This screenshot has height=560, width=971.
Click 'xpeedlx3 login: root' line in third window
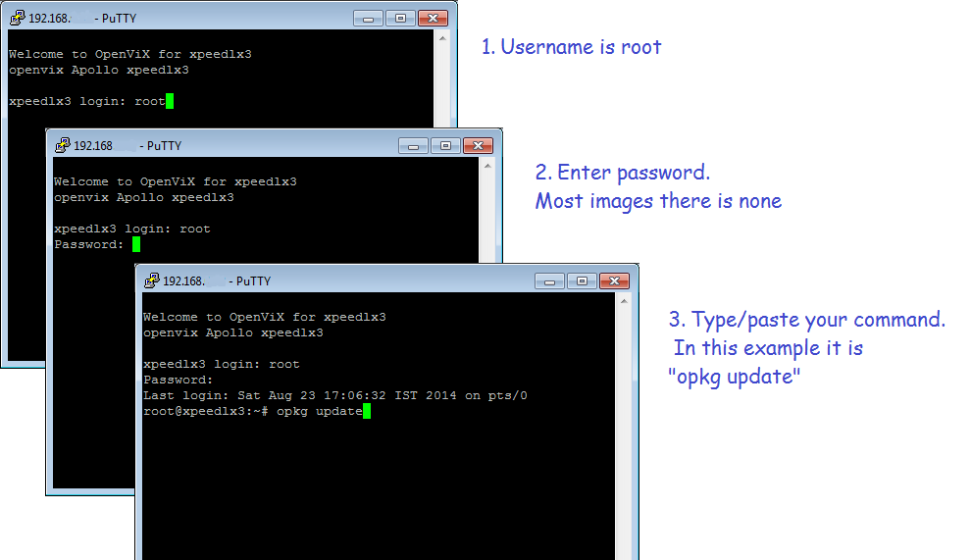[x=221, y=364]
